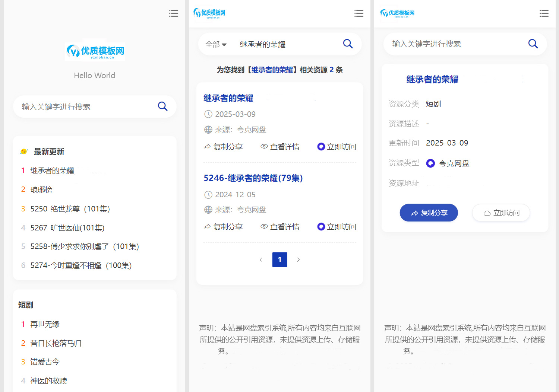Select 立即访问 radio icon for 继承者的荣耀 result
The image size is (559, 392).
(x=321, y=147)
